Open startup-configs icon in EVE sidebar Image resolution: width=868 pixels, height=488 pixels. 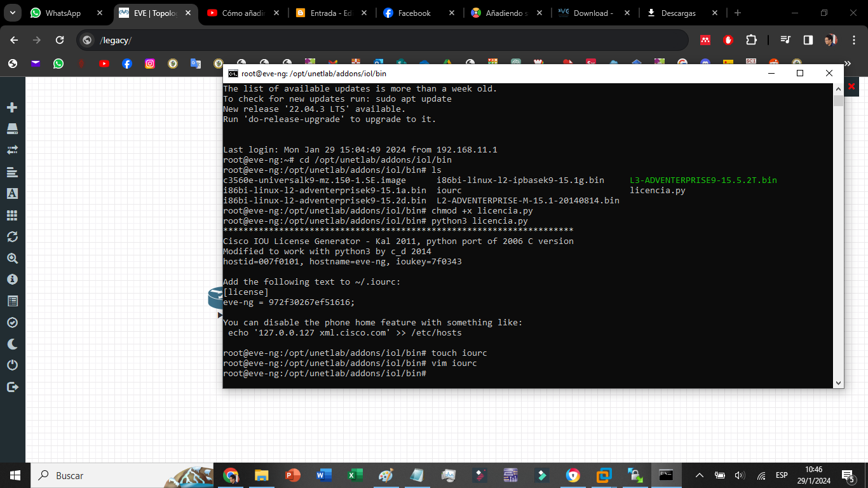tap(11, 172)
